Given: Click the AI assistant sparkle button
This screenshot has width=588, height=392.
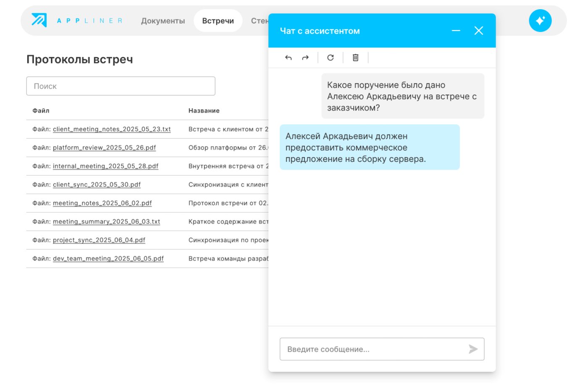Looking at the screenshot, I should tap(540, 21).
